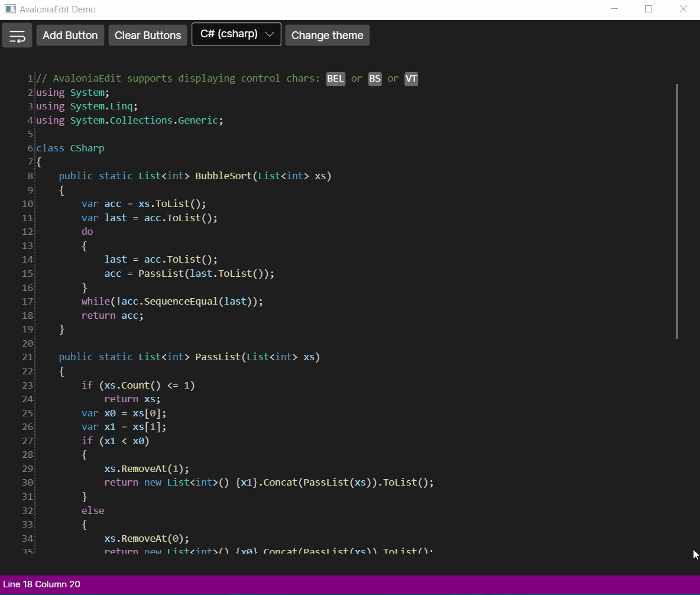700x595 pixels.
Task: Click the BEL control character box
Action: (336, 79)
